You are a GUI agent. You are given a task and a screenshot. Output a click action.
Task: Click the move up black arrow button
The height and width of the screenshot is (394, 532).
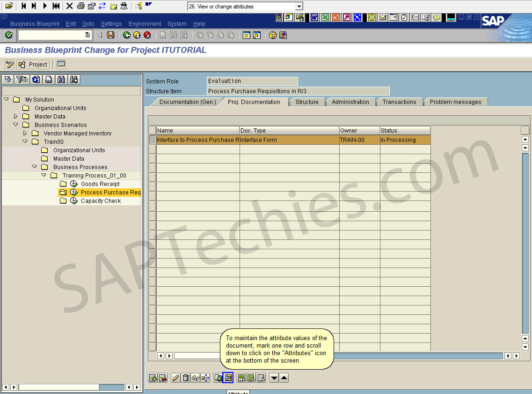(x=284, y=378)
